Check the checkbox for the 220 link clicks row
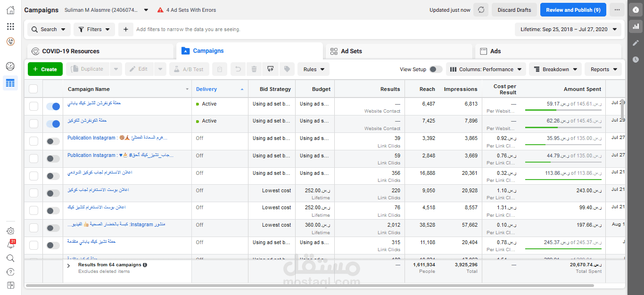 pyautogui.click(x=33, y=193)
